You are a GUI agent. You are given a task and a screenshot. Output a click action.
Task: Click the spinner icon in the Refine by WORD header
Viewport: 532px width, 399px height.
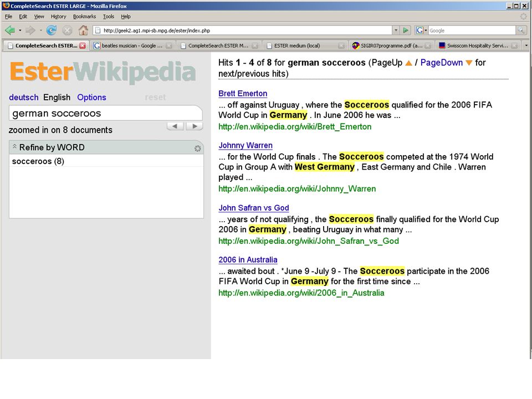(x=197, y=149)
